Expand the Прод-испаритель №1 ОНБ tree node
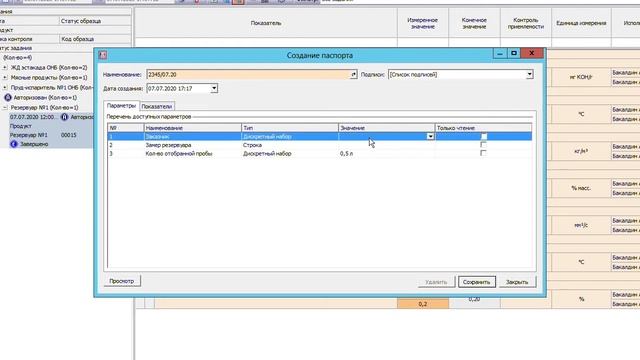The image size is (640, 360). 5,87
